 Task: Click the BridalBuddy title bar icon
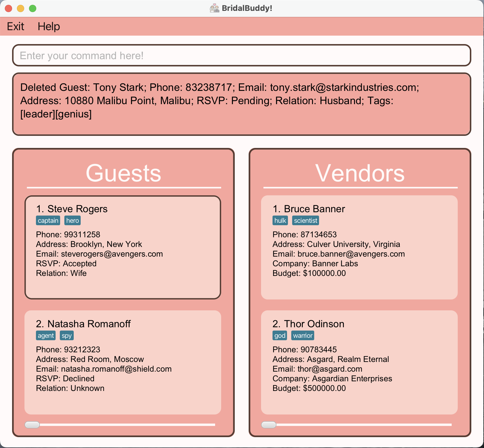[214, 8]
